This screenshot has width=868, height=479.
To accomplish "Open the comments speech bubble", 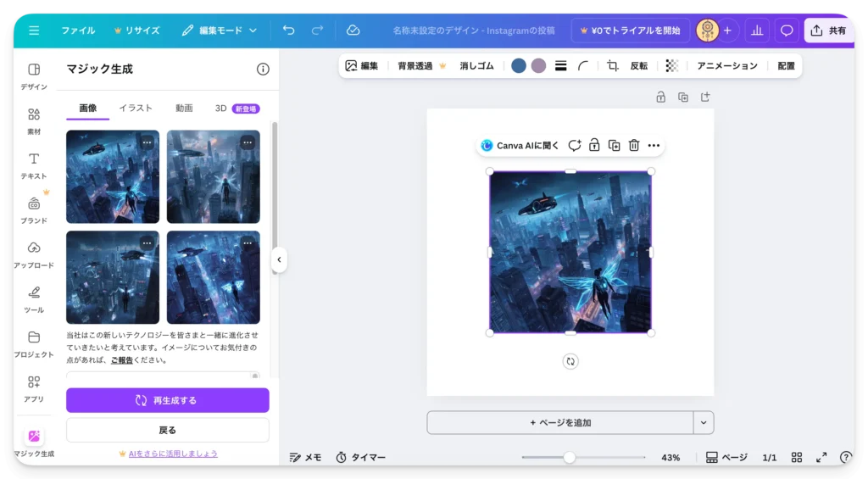I will pyautogui.click(x=786, y=31).
